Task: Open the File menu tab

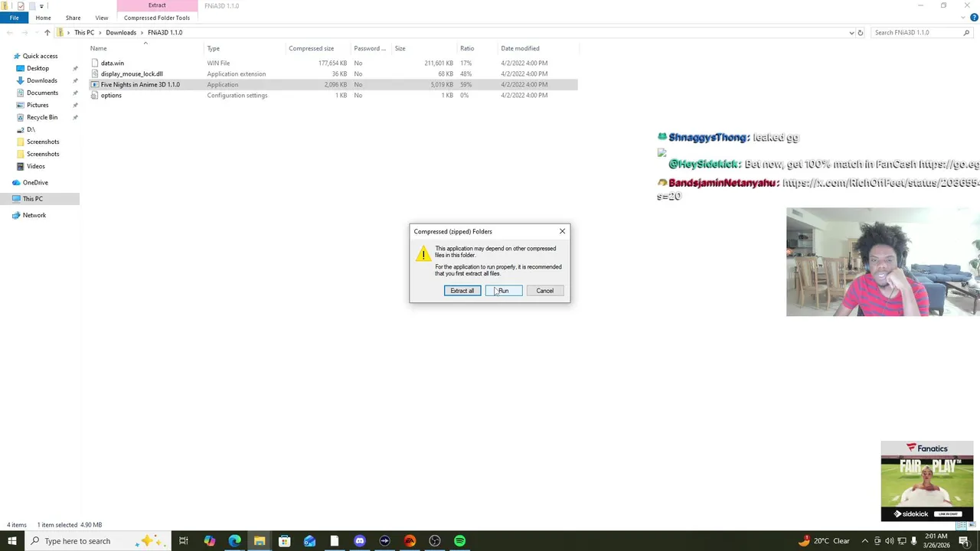Action: point(14,18)
